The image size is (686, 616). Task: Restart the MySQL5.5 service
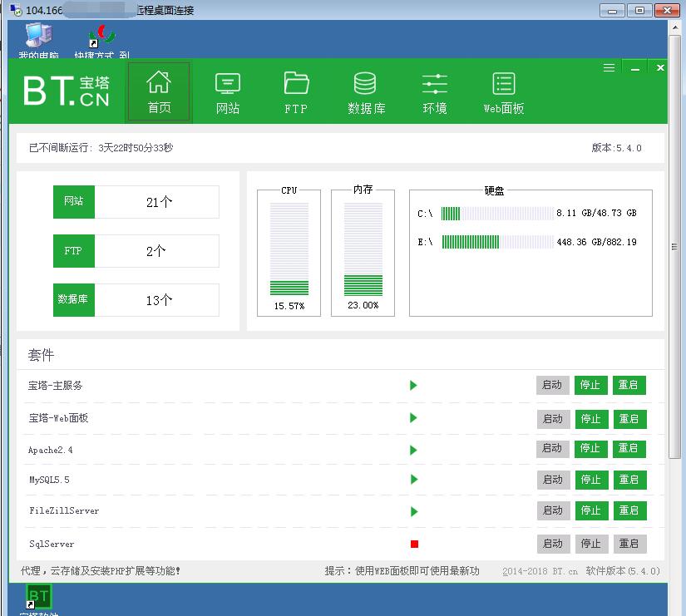point(629,480)
